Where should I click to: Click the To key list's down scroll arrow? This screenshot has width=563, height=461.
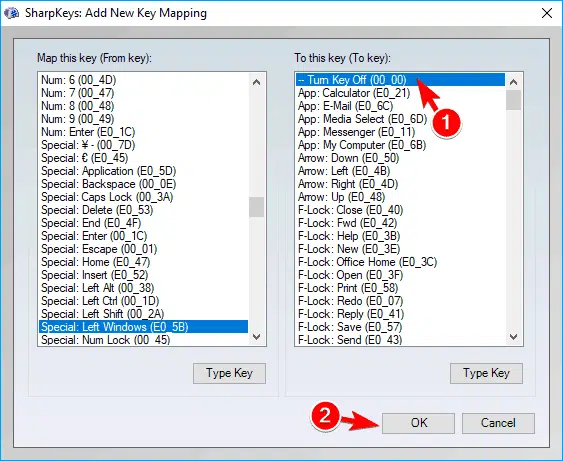(x=513, y=337)
